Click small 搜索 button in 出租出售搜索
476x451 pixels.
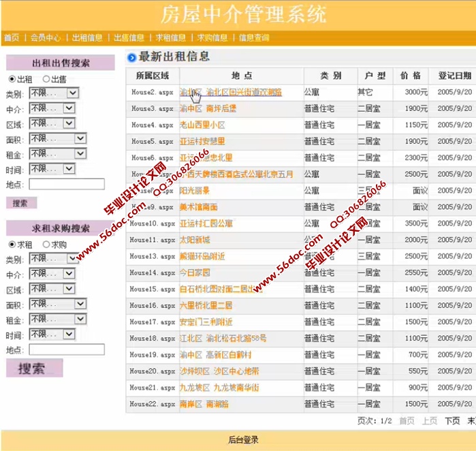[x=22, y=203]
